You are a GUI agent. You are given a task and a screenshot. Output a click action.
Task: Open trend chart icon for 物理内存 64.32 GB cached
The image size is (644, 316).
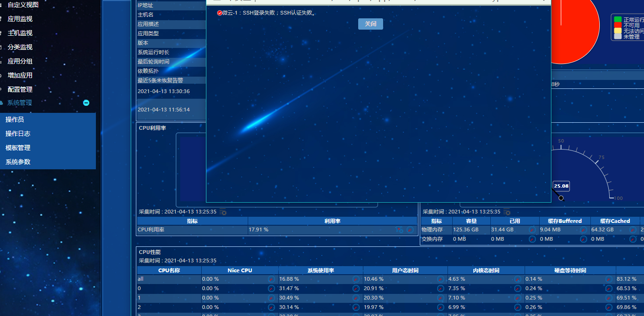click(633, 230)
